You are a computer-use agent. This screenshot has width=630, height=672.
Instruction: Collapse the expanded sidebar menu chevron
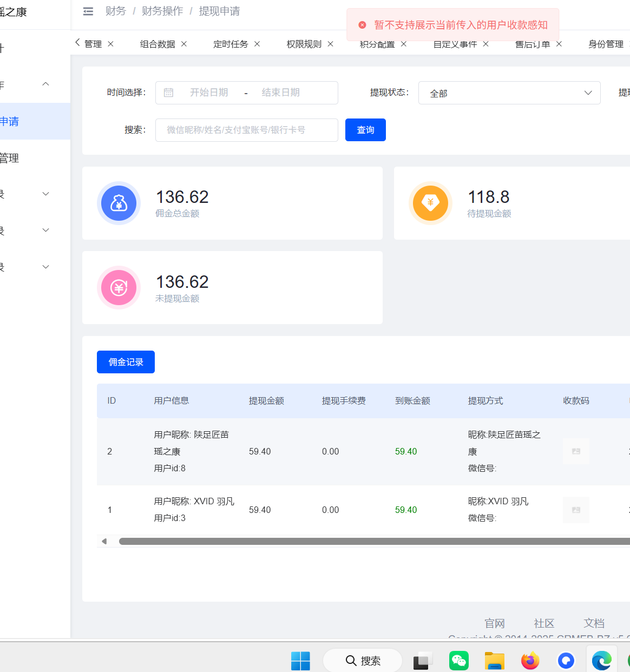(46, 84)
